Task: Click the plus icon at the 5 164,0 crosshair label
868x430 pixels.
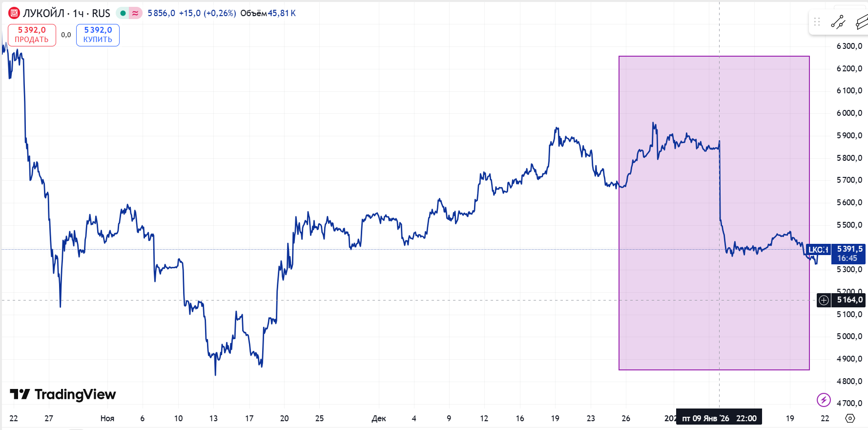Action: click(x=824, y=300)
